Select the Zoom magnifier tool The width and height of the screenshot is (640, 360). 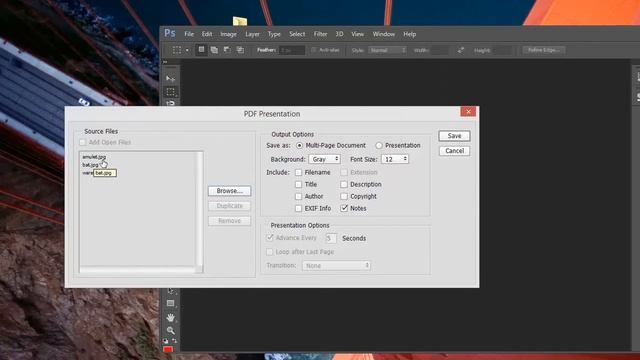pyautogui.click(x=171, y=330)
